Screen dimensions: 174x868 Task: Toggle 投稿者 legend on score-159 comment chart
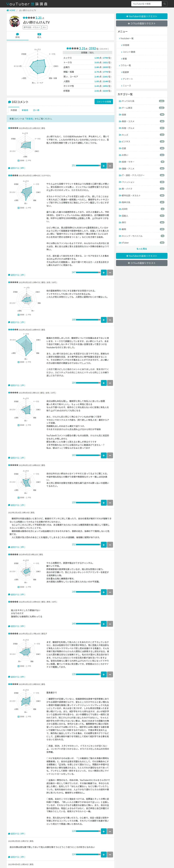coord(21,497)
